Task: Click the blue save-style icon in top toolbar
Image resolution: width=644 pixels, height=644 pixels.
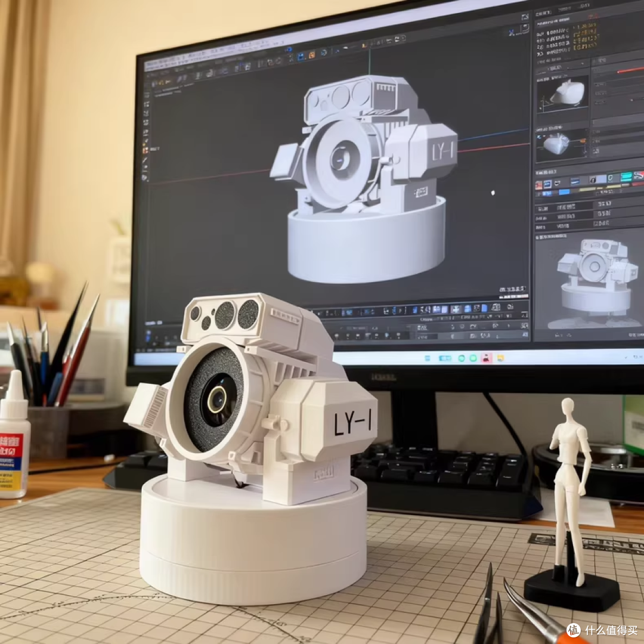Action: pyautogui.click(x=301, y=57)
